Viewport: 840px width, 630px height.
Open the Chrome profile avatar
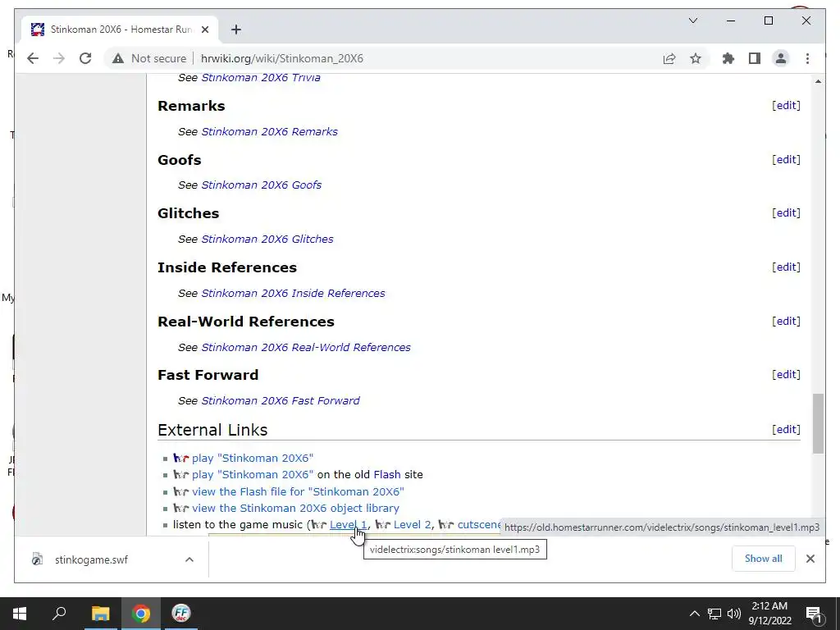click(x=781, y=58)
